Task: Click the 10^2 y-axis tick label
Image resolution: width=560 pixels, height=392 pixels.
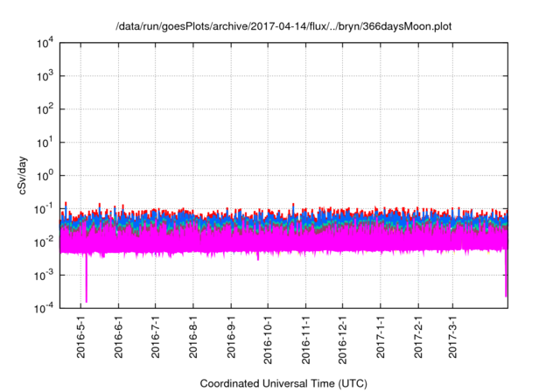Action: tap(45, 109)
